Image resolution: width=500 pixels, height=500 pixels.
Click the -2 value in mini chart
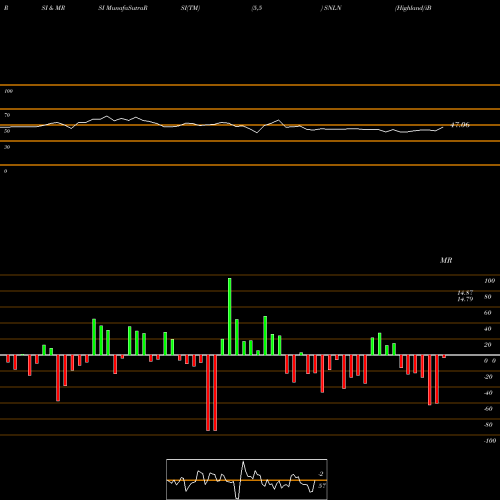click(x=321, y=474)
